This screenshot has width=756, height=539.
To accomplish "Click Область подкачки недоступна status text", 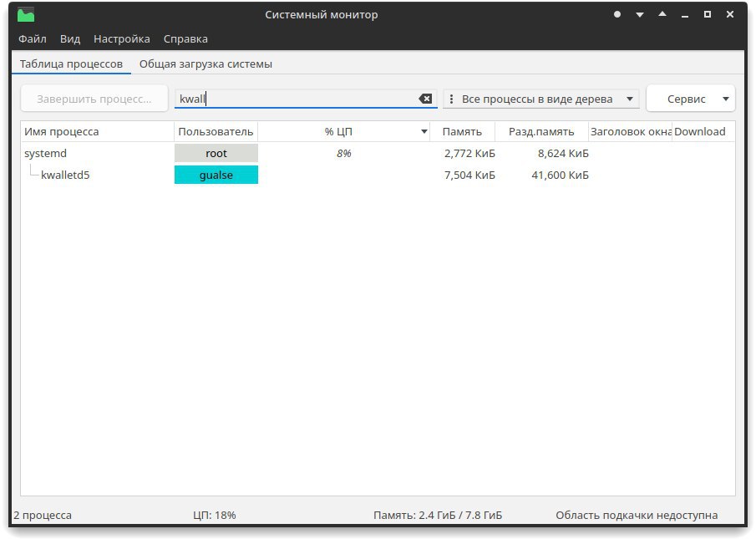I will 637,515.
